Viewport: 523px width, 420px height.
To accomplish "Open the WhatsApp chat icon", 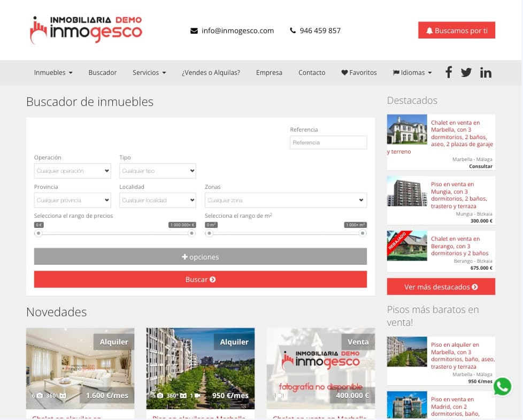I will click(x=502, y=386).
